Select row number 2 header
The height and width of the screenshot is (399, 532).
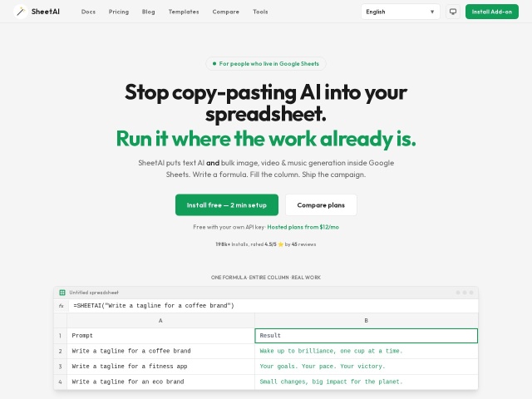coord(61,351)
